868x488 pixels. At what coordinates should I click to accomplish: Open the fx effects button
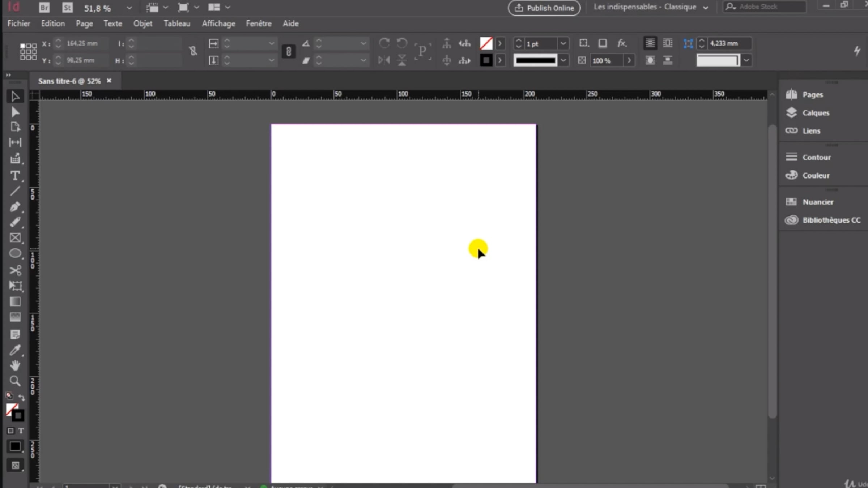pyautogui.click(x=622, y=43)
